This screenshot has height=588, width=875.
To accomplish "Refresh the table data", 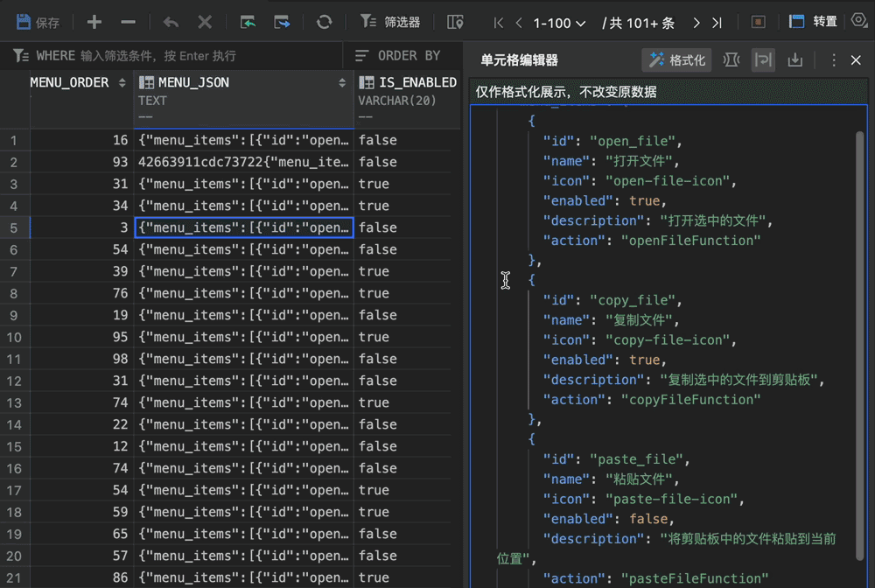I will click(325, 23).
